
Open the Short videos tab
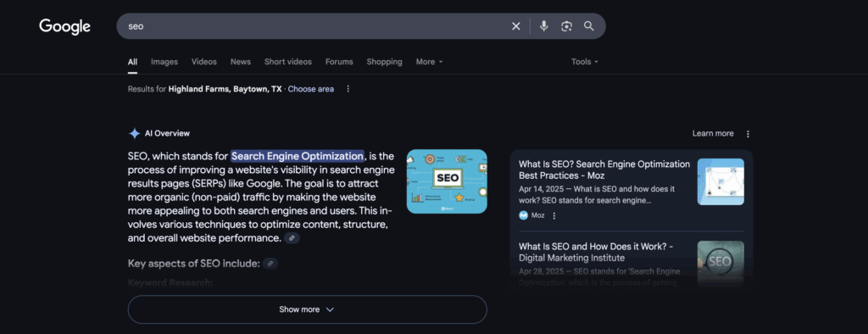(x=288, y=62)
